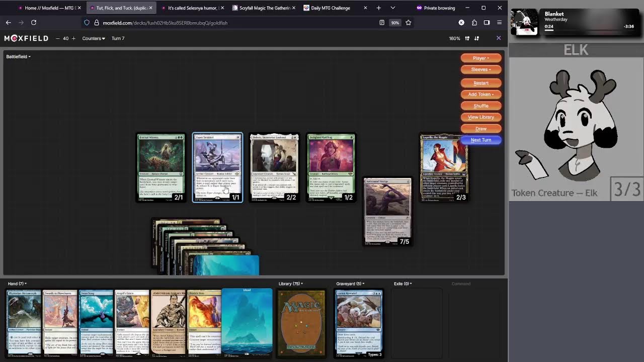Select Eternal Witness card on battlefield

click(161, 168)
